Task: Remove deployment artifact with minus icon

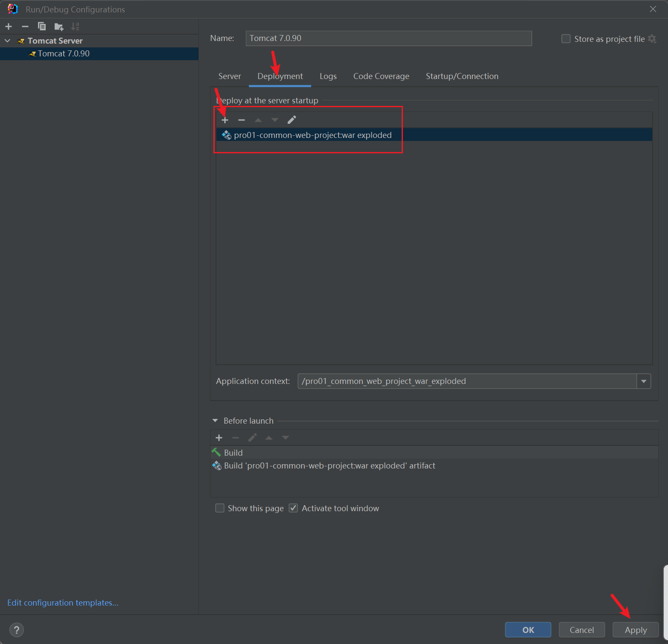Action: click(242, 120)
